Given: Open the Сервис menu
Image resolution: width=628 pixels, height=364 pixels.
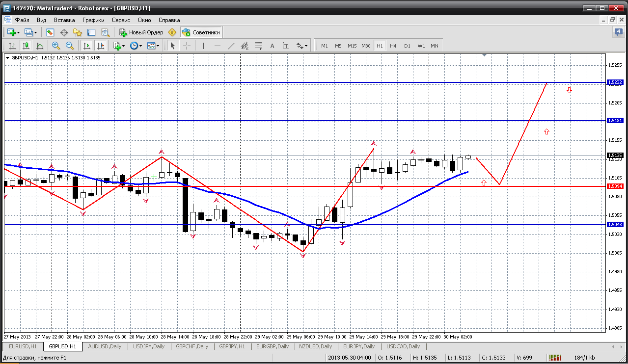Looking at the screenshot, I should click(121, 20).
